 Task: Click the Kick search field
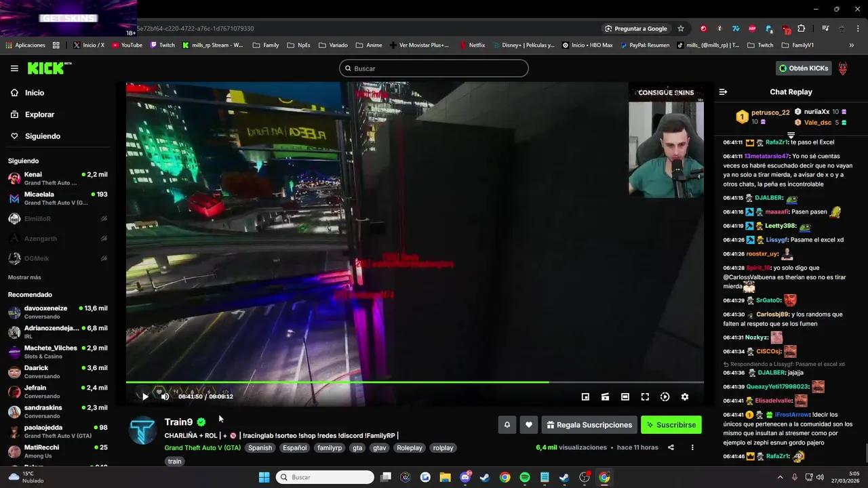click(434, 68)
